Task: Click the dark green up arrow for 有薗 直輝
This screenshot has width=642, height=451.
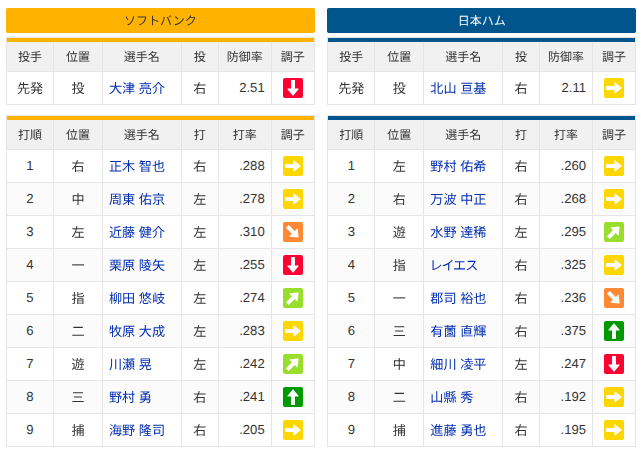Action: 614,331
